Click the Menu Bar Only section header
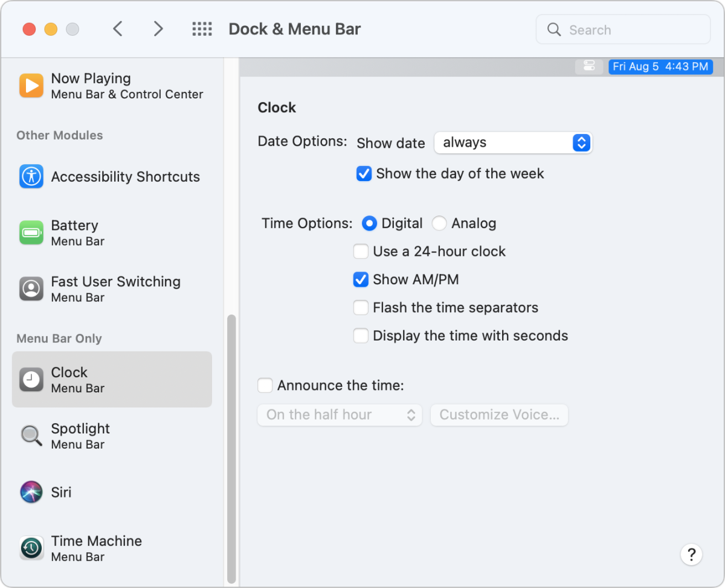The image size is (725, 588). tap(59, 339)
